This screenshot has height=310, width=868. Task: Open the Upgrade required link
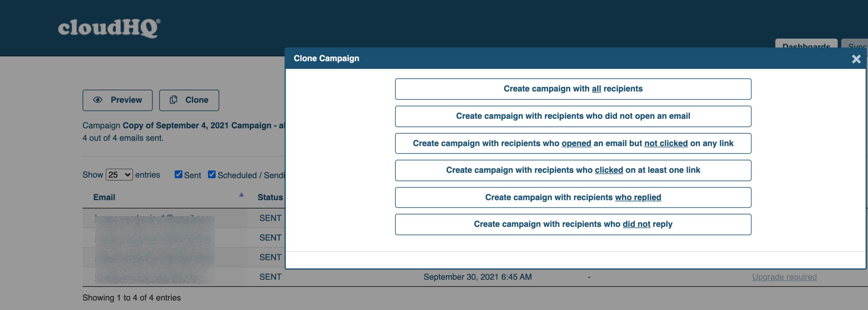[784, 277]
